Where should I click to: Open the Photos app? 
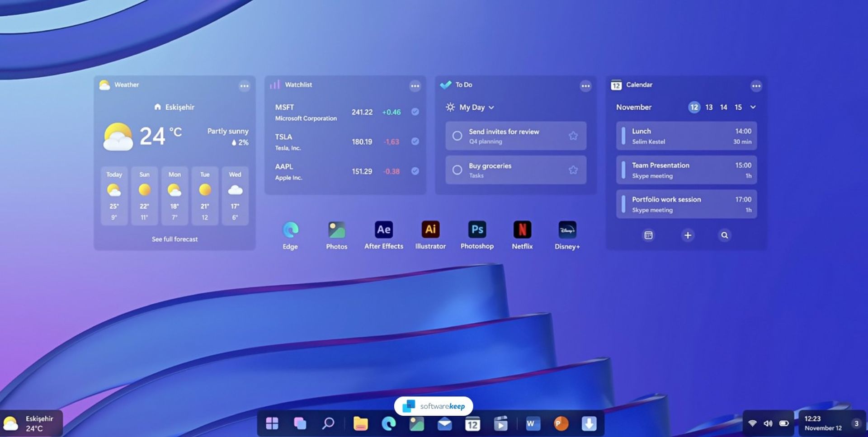pyautogui.click(x=336, y=230)
